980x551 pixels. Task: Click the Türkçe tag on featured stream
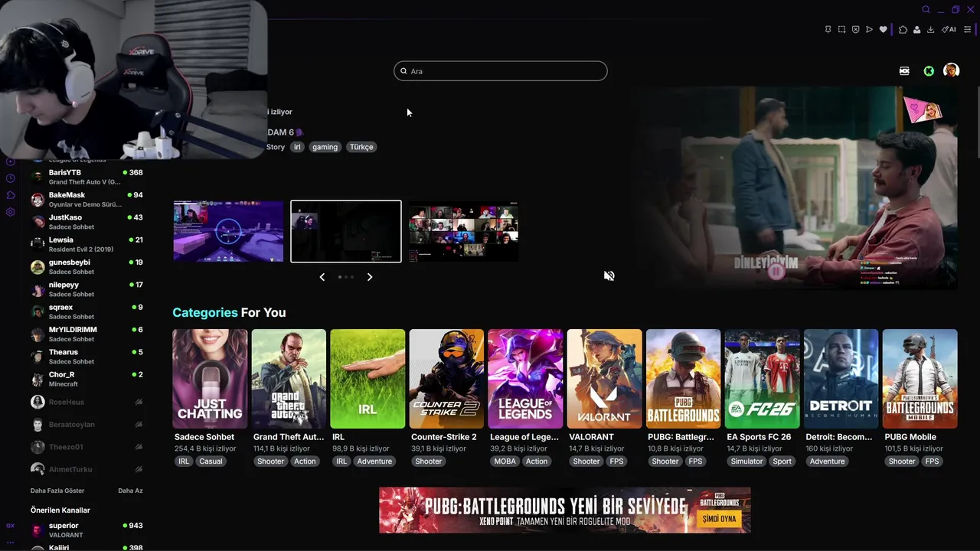(x=361, y=147)
